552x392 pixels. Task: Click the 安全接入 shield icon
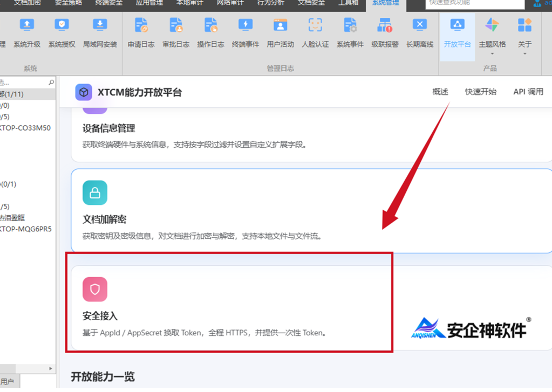pos(95,289)
